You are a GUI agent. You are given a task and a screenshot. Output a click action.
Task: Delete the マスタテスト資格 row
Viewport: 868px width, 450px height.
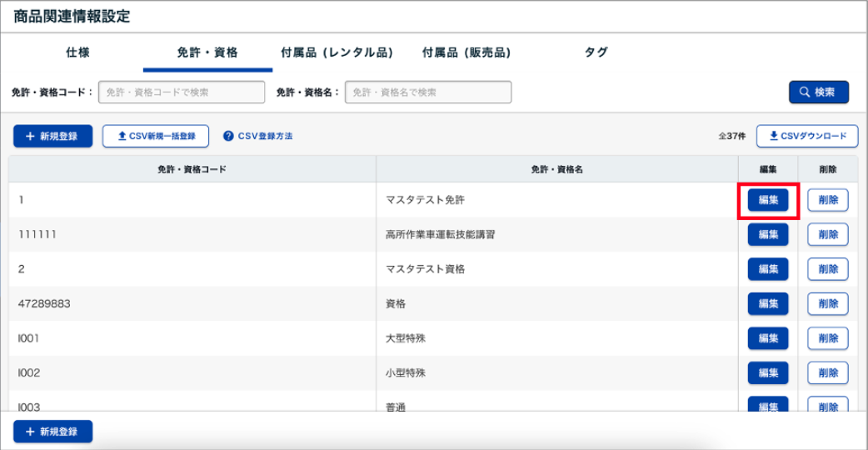(827, 269)
